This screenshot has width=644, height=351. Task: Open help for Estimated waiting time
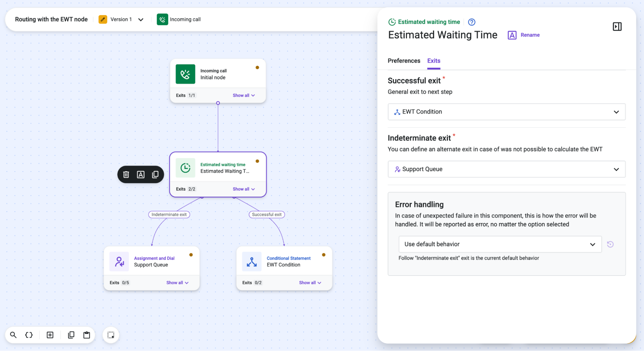(x=472, y=22)
